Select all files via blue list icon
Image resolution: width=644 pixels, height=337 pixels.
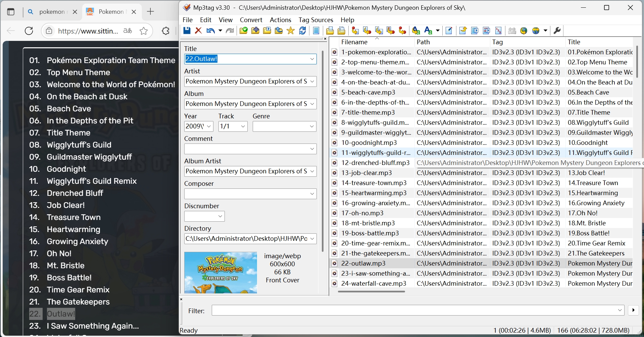316,31
